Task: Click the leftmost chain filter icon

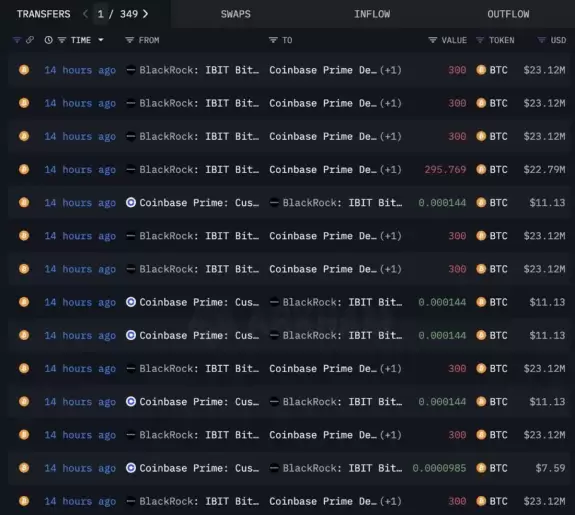Action: pyautogui.click(x=17, y=40)
